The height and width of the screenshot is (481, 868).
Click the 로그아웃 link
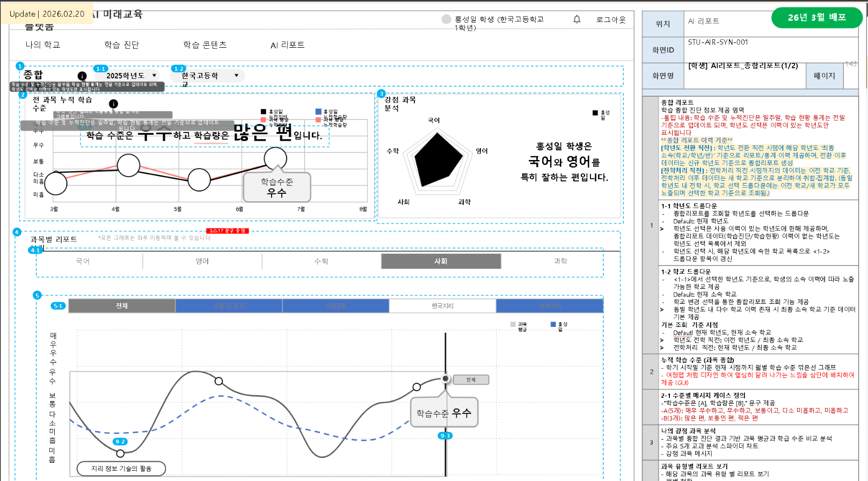610,20
